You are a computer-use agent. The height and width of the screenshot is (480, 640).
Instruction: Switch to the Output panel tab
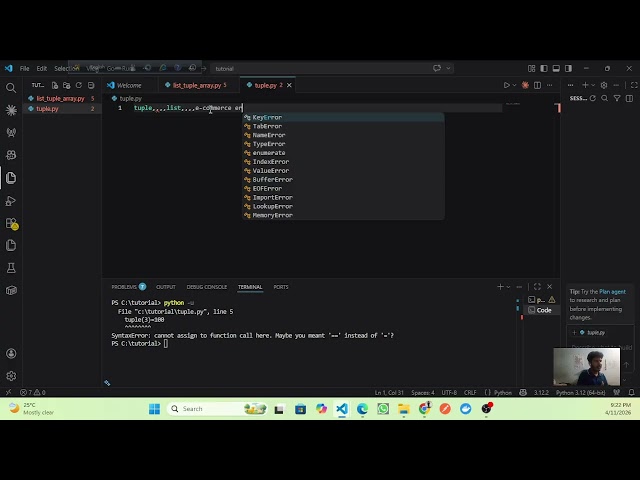click(x=166, y=287)
